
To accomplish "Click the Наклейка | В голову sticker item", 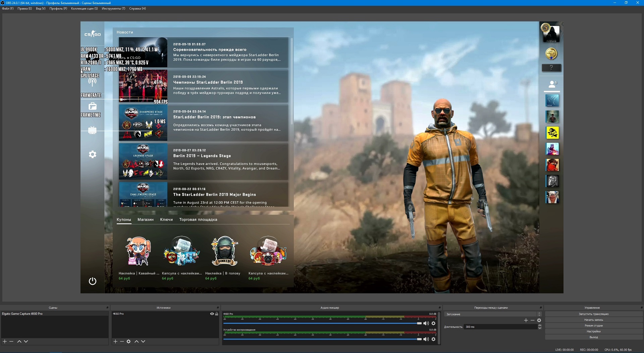I will point(224,258).
